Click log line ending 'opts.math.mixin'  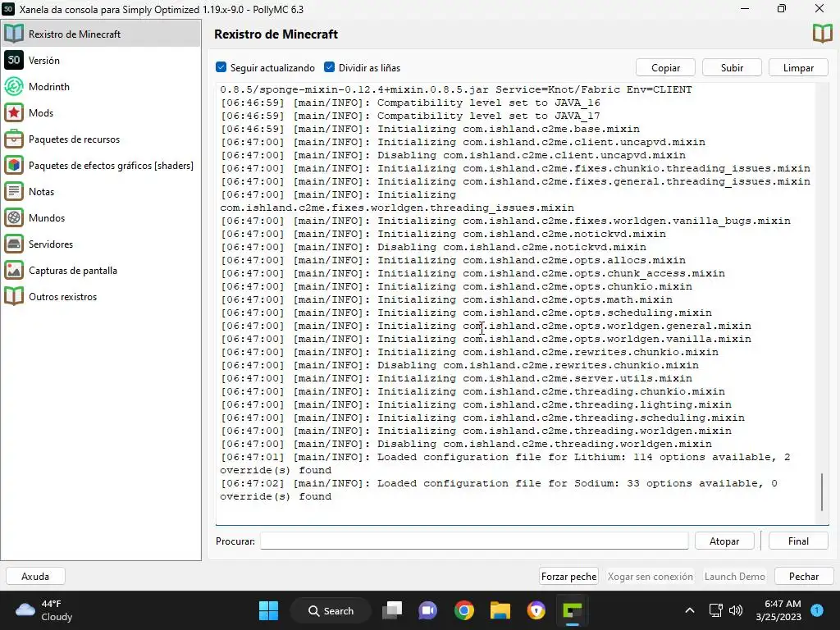(x=446, y=299)
